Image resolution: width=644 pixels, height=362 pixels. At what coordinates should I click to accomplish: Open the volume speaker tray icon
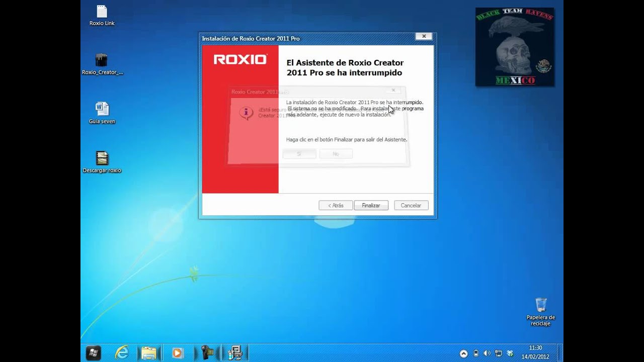[x=487, y=353]
